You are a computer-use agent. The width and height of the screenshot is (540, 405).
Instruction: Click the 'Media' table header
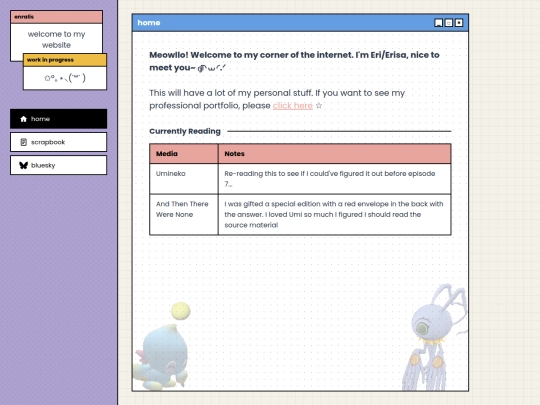point(184,154)
